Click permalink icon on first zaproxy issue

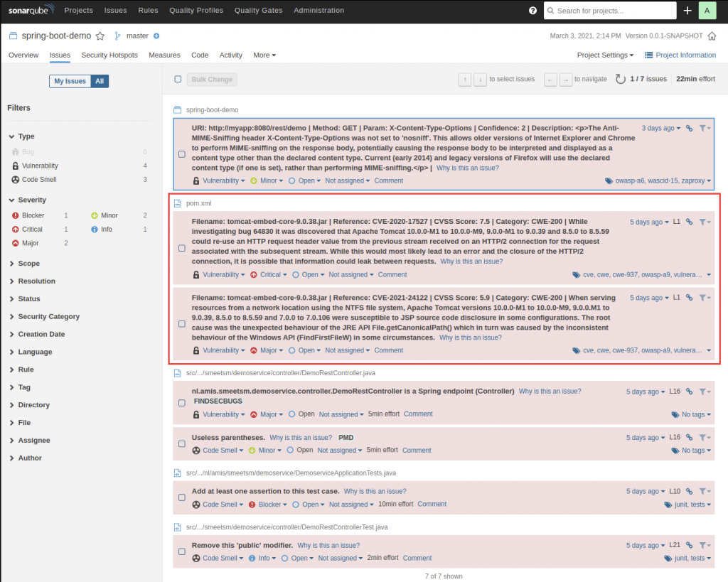689,128
